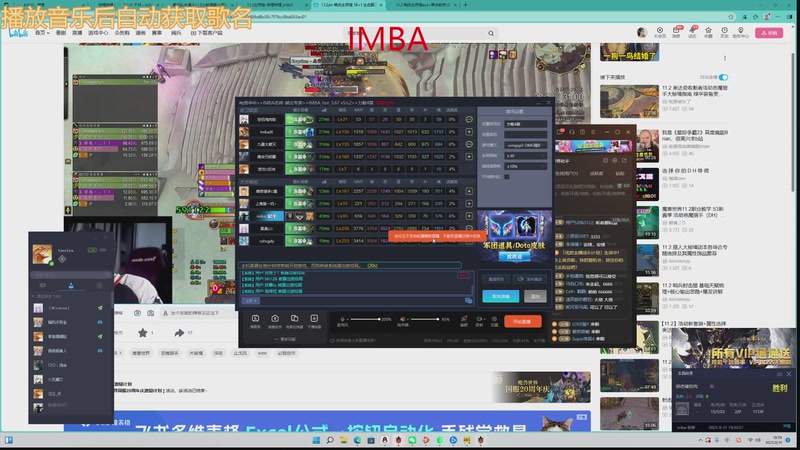Open the game mode dropdown in room settings
Screen dimensions: 800x450
[526, 145]
